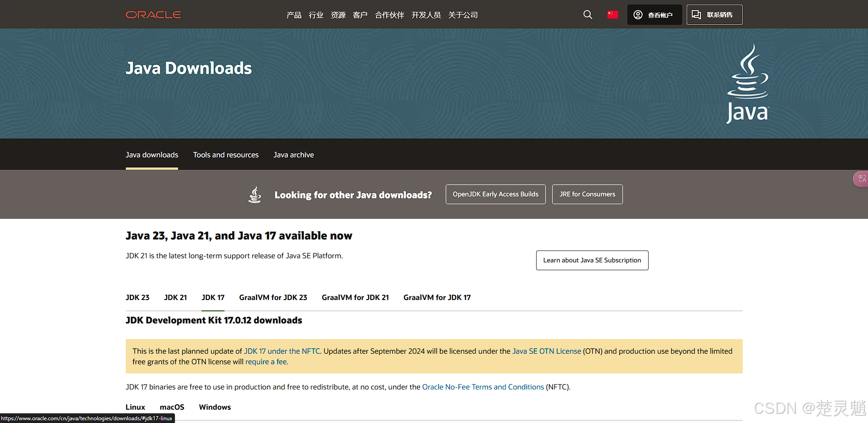Select the JDK 23 tab
The height and width of the screenshot is (423, 868).
tap(138, 297)
